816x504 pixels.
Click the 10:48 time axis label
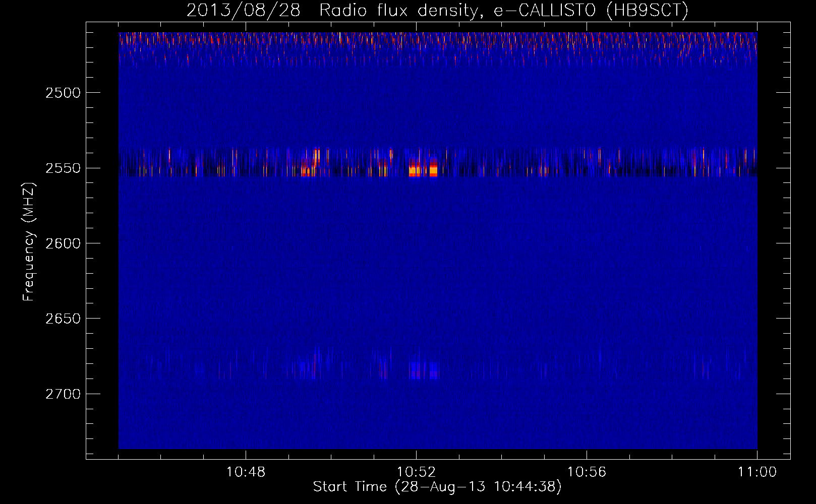246,472
